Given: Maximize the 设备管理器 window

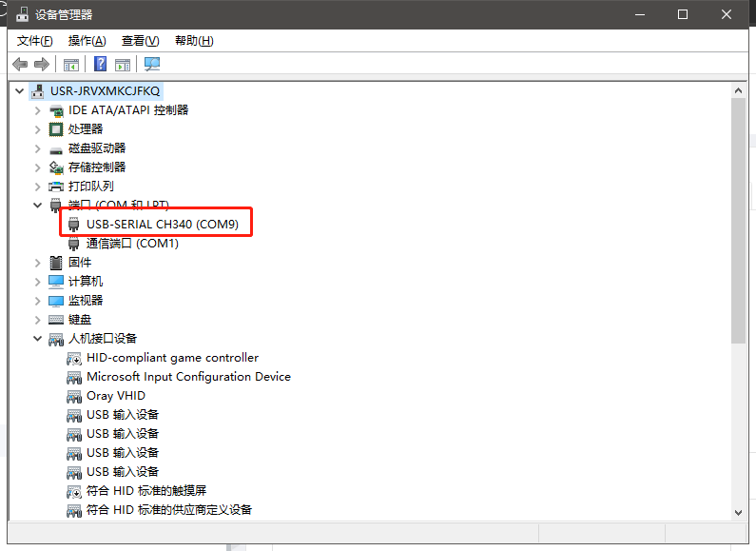Looking at the screenshot, I should click(x=683, y=14).
